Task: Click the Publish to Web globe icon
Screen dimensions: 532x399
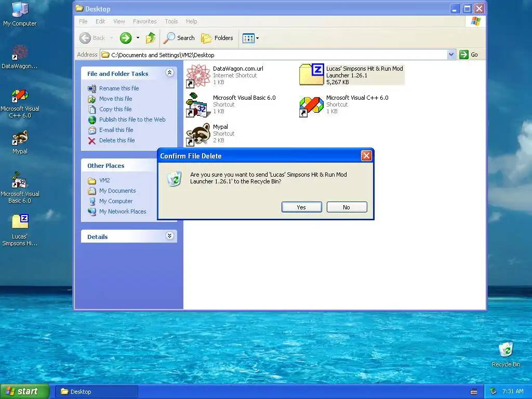Action: click(x=92, y=120)
